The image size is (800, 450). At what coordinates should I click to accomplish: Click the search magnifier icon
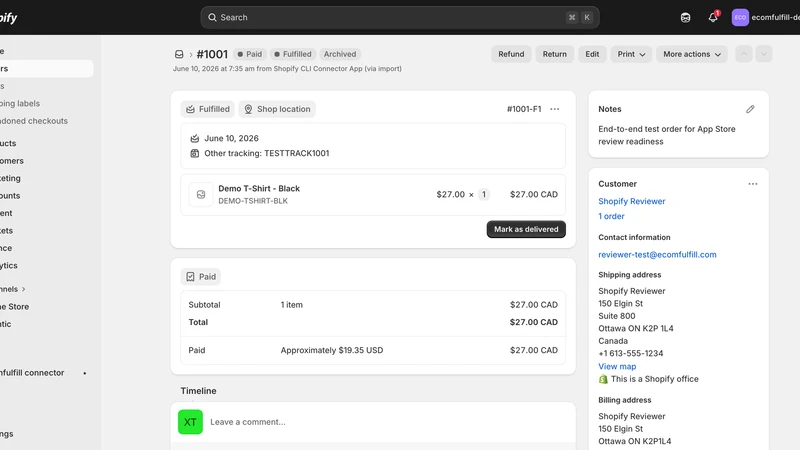click(212, 17)
